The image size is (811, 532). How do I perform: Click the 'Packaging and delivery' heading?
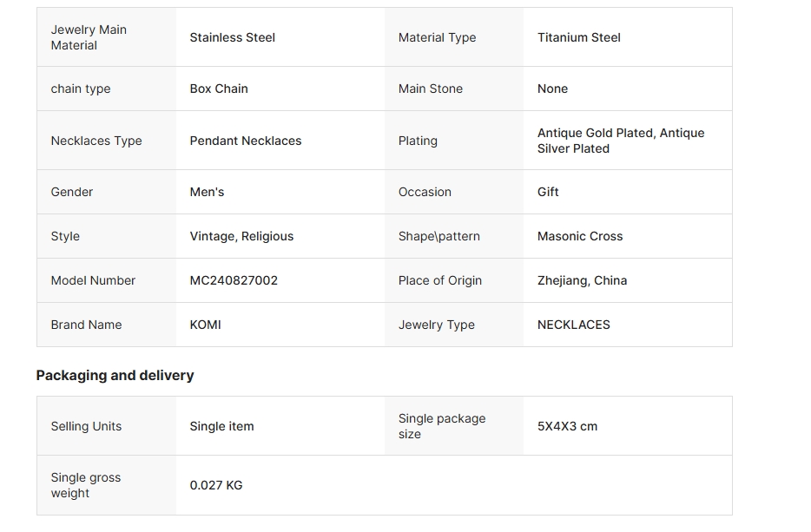(x=115, y=375)
